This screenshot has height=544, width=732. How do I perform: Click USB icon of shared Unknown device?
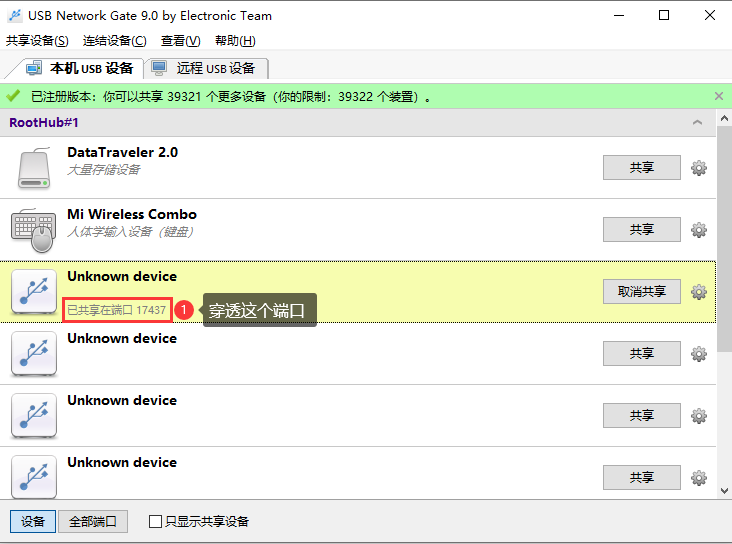pos(34,292)
